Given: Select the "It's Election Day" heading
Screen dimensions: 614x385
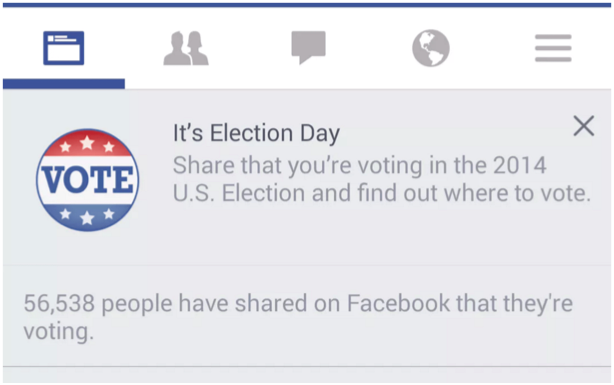Looking at the screenshot, I should (x=256, y=133).
